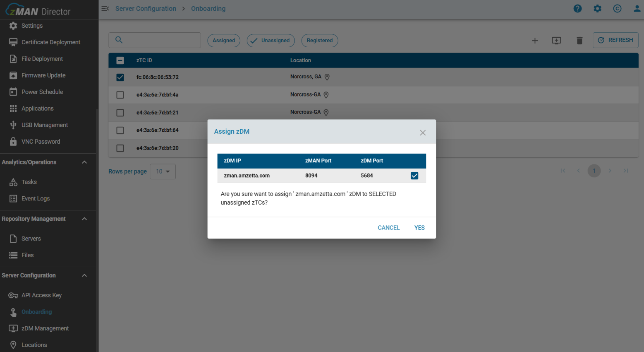The width and height of the screenshot is (644, 352).
Task: Click the help question mark icon
Action: (x=577, y=9)
